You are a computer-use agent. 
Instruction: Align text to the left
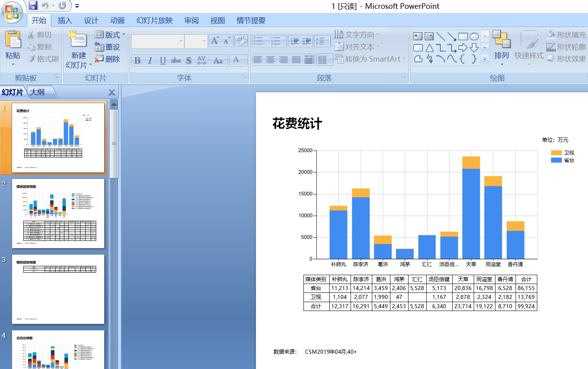[258, 60]
